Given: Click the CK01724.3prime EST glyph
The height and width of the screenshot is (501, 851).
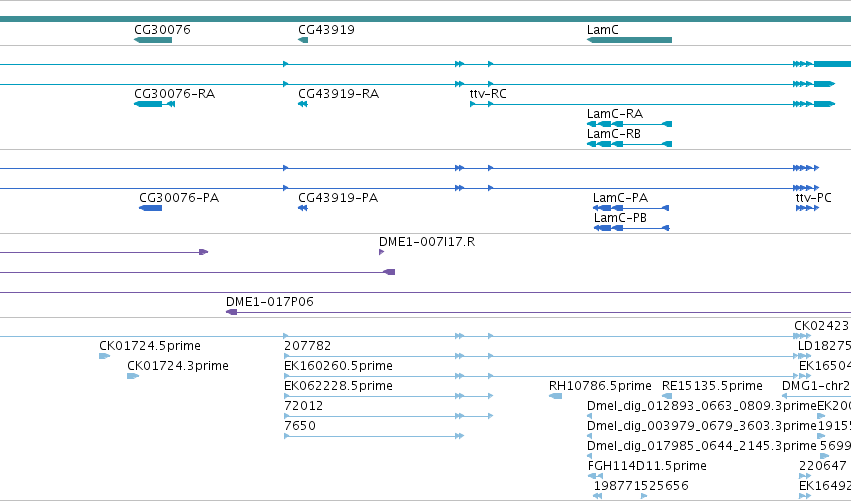Looking at the screenshot, I should [133, 376].
